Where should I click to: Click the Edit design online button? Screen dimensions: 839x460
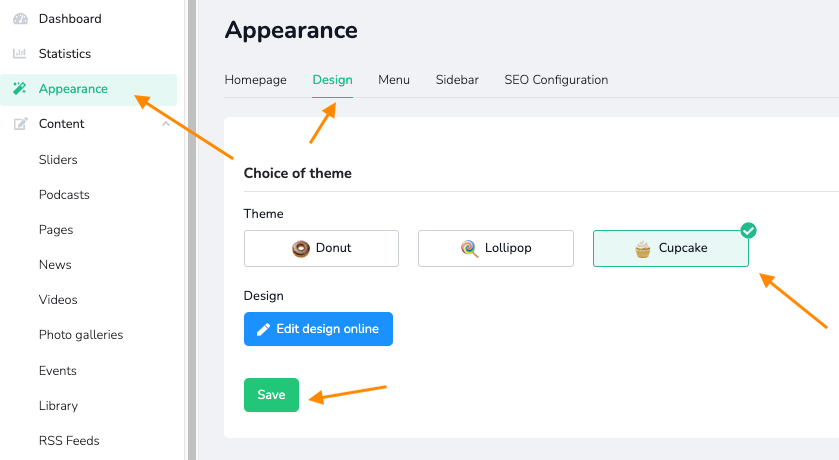coord(318,329)
